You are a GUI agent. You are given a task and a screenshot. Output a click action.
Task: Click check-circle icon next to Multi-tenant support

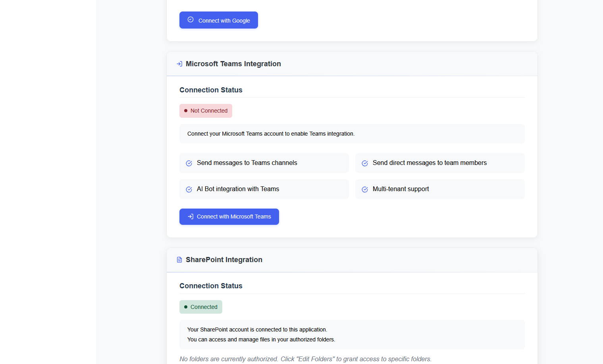[x=364, y=189]
